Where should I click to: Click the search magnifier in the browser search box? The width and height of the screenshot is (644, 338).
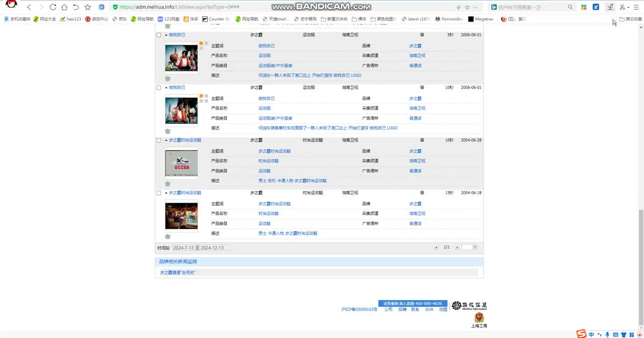pyautogui.click(x=570, y=7)
